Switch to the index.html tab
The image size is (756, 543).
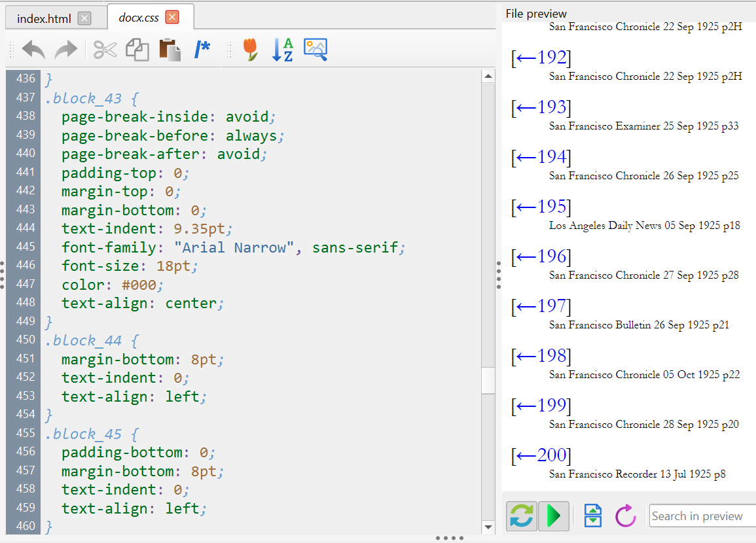(x=44, y=18)
